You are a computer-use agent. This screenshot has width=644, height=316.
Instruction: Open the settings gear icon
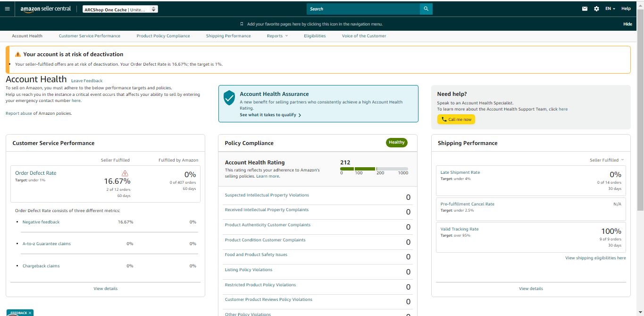pyautogui.click(x=596, y=9)
